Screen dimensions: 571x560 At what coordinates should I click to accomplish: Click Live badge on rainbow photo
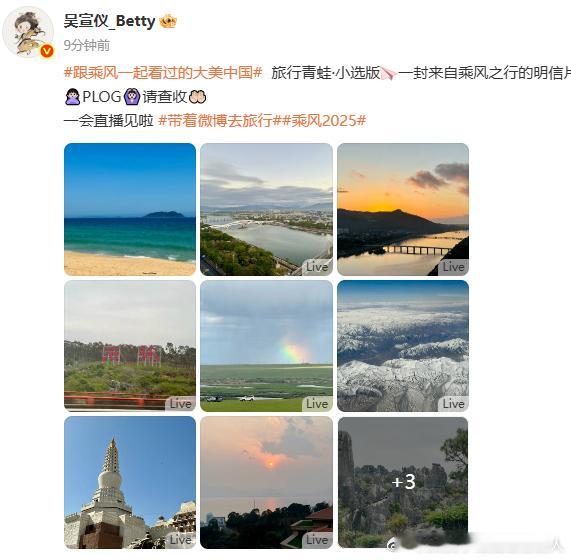tap(317, 404)
